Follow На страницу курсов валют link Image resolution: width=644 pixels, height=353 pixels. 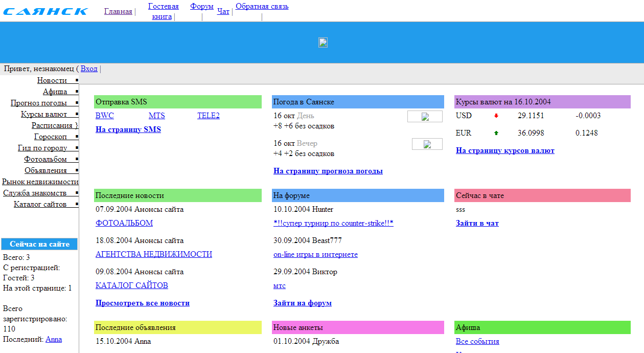[504, 150]
